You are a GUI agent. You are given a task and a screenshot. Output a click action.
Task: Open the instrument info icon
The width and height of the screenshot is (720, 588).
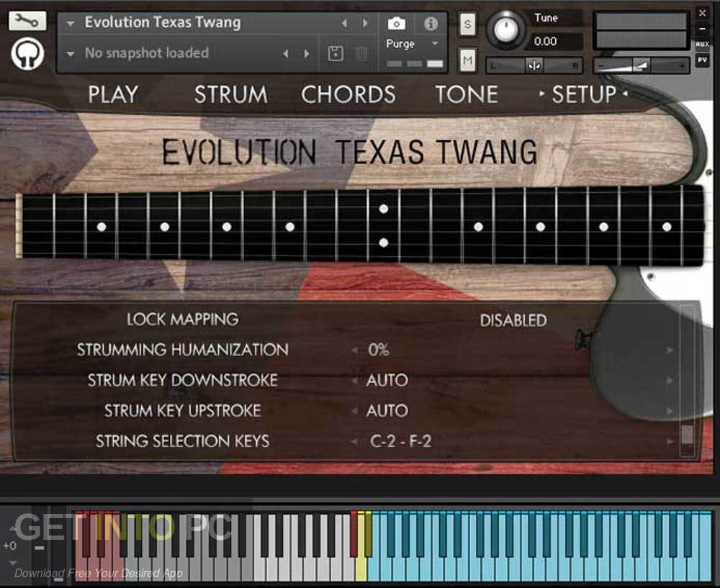[431, 24]
